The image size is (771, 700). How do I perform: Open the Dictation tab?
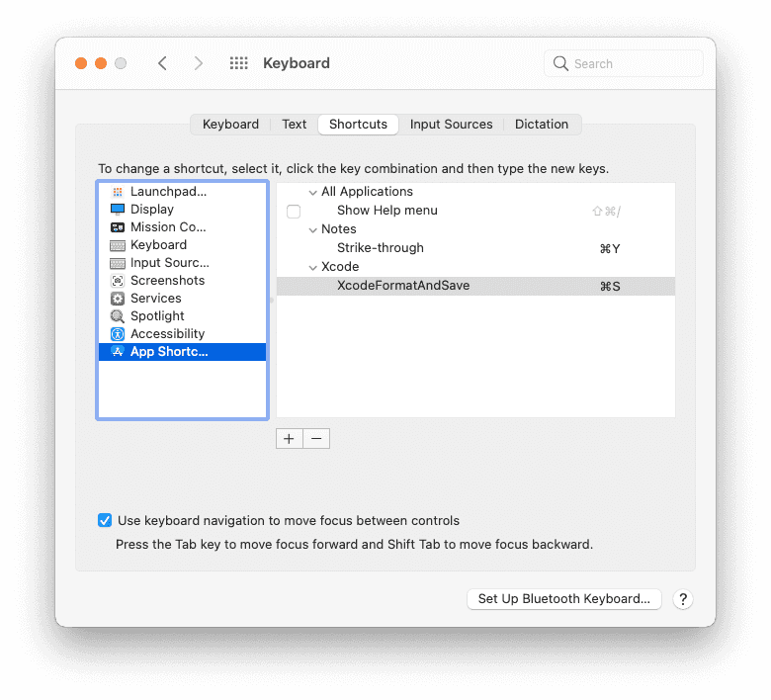(x=542, y=125)
